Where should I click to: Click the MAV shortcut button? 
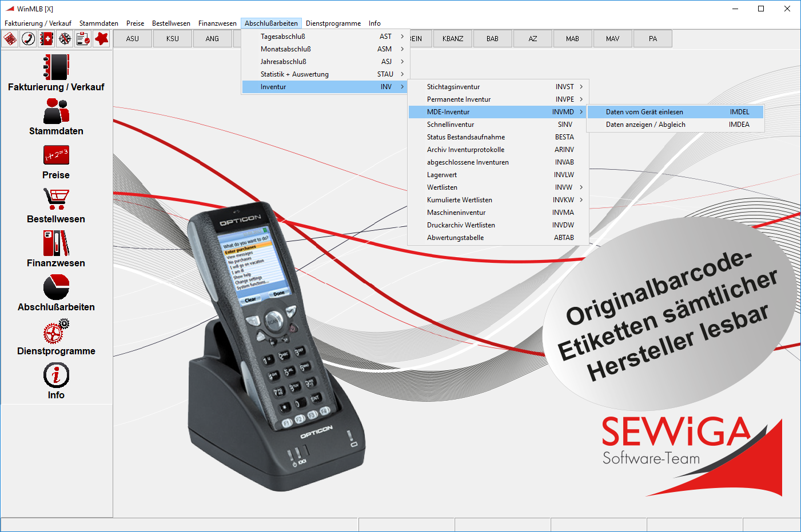(x=613, y=39)
